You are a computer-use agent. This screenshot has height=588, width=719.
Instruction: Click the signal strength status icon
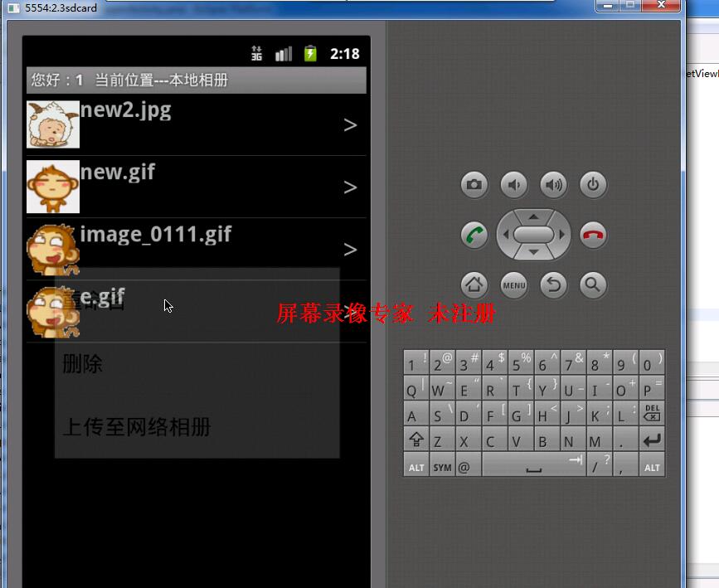[284, 54]
